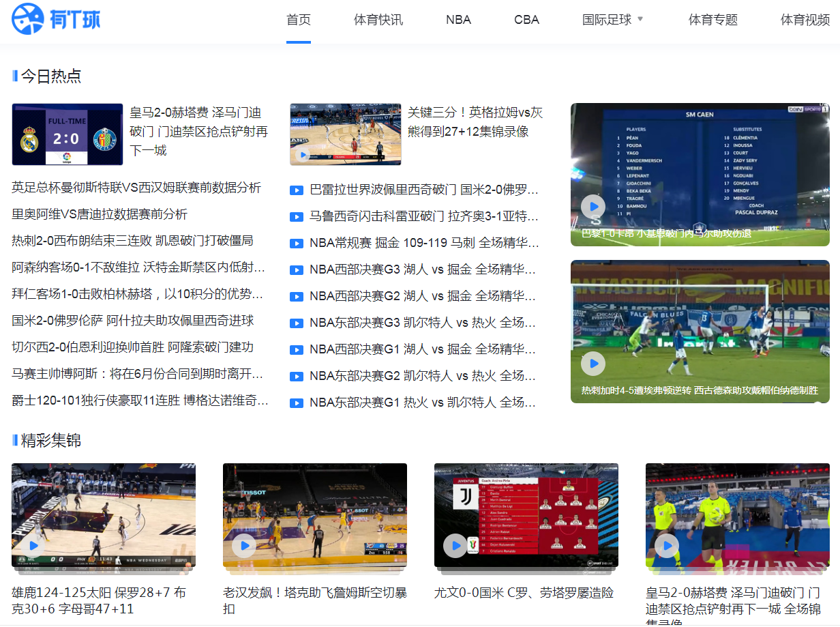Click video icon beside NBA东部决赛G1 热火 vs 凯尔特人
The height and width of the screenshot is (627, 840).
tap(297, 403)
